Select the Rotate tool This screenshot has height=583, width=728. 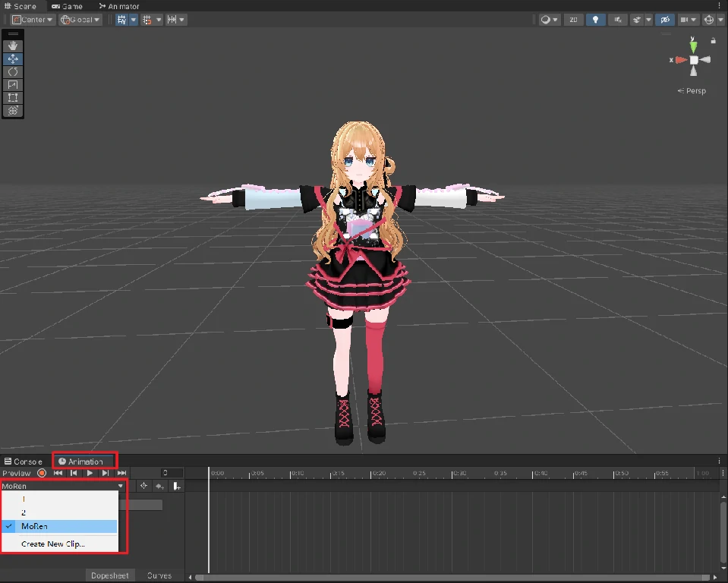[13, 71]
